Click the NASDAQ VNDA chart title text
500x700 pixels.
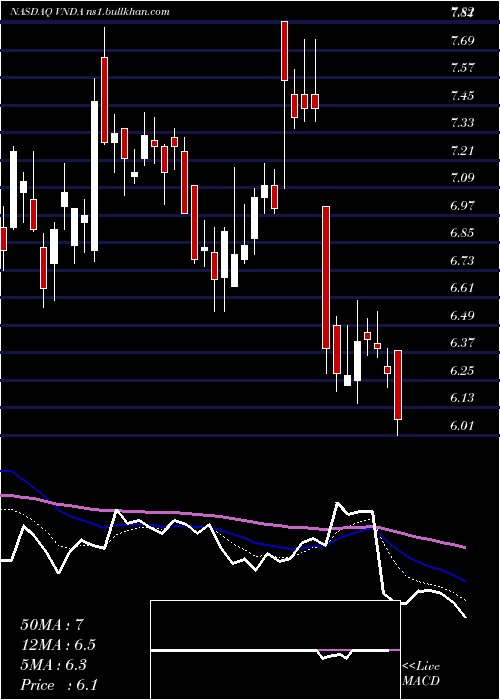tap(89, 12)
